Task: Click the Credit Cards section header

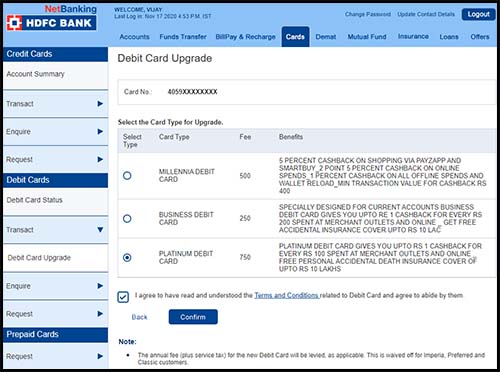Action: coord(55,54)
